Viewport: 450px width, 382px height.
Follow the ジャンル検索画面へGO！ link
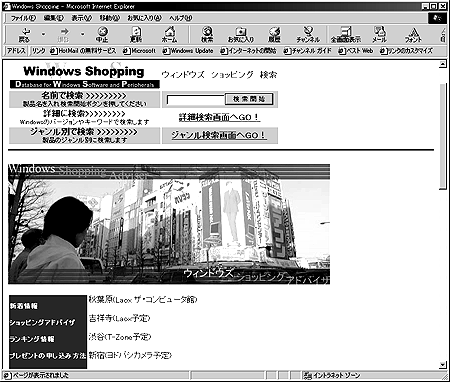click(219, 135)
